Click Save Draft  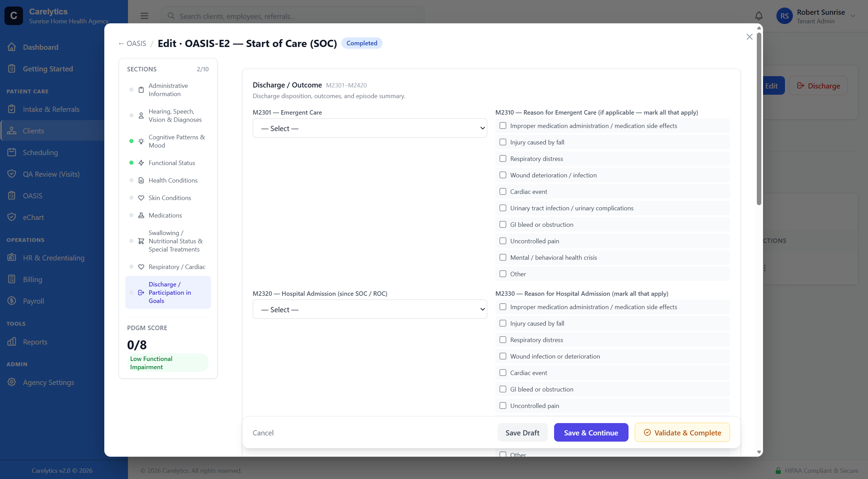click(x=522, y=433)
